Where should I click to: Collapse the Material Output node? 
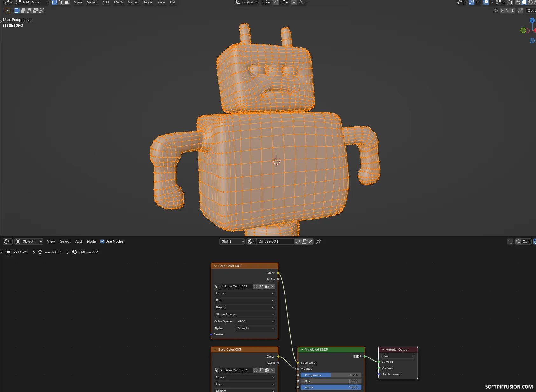pyautogui.click(x=383, y=350)
